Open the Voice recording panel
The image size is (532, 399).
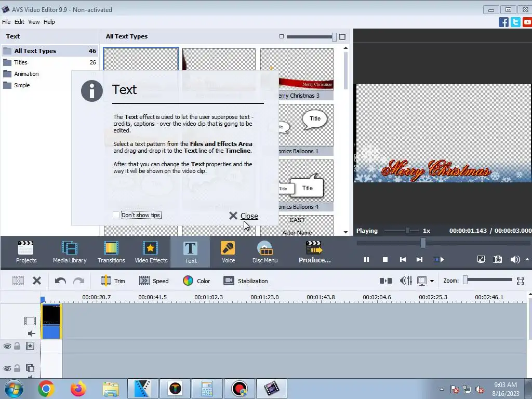[228, 252]
